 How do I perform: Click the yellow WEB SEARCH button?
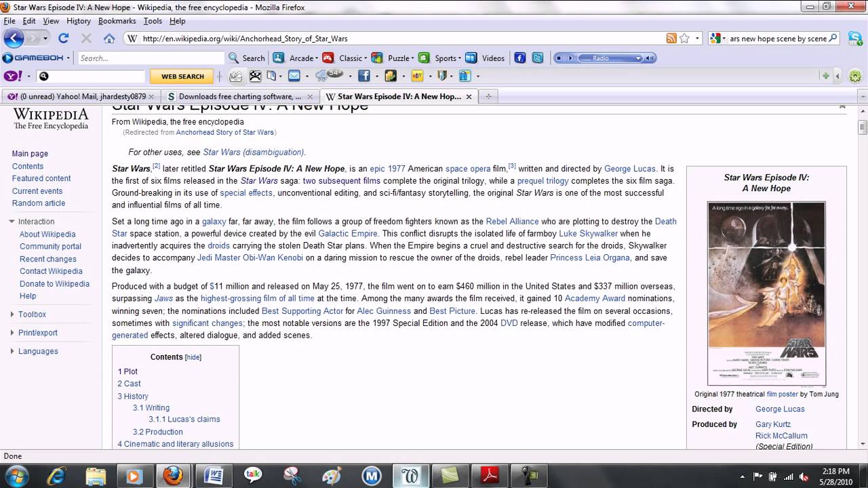coord(182,77)
